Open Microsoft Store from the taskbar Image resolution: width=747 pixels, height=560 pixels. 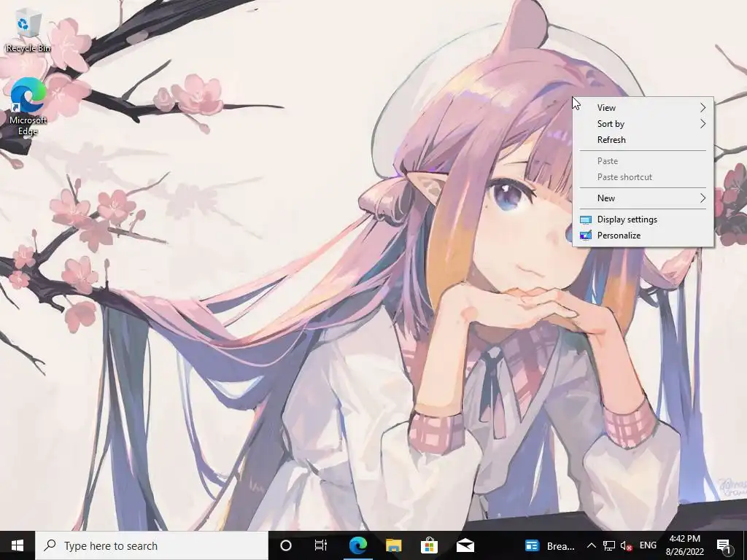[x=429, y=545]
